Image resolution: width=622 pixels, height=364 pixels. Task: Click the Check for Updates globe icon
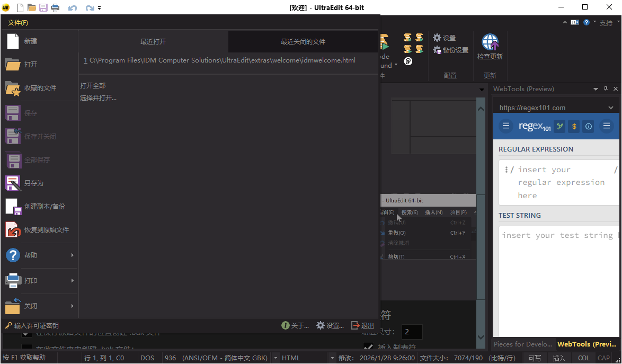pos(490,42)
